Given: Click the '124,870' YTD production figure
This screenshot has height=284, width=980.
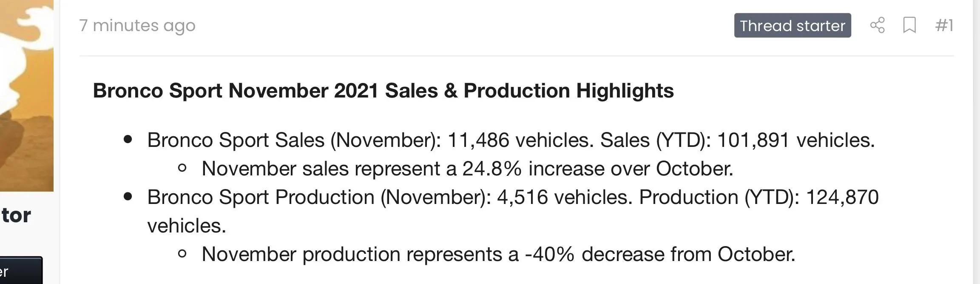Looking at the screenshot, I should point(842,197).
